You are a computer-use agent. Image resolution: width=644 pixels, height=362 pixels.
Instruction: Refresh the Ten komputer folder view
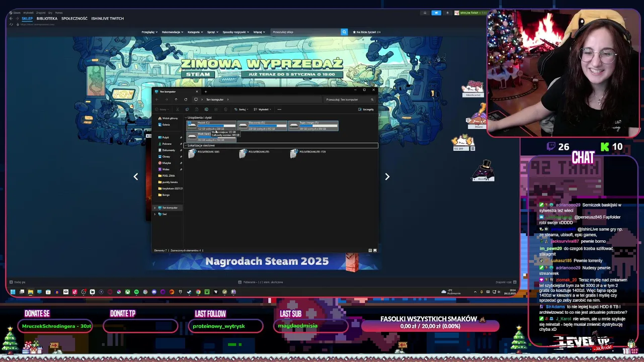pos(186,100)
